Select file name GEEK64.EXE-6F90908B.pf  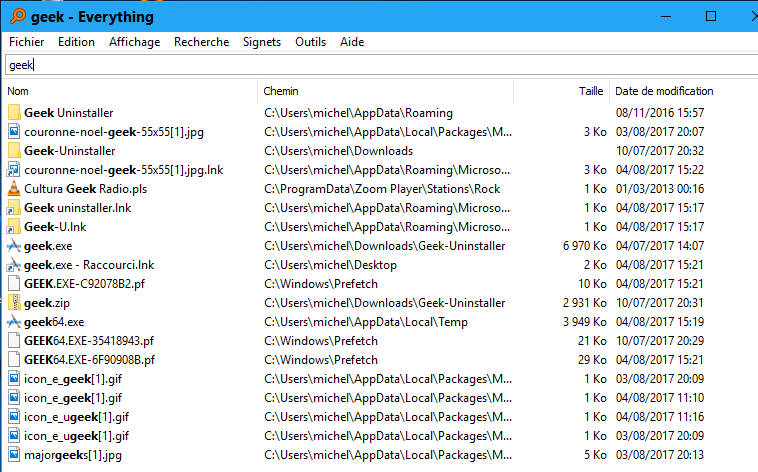tap(89, 360)
